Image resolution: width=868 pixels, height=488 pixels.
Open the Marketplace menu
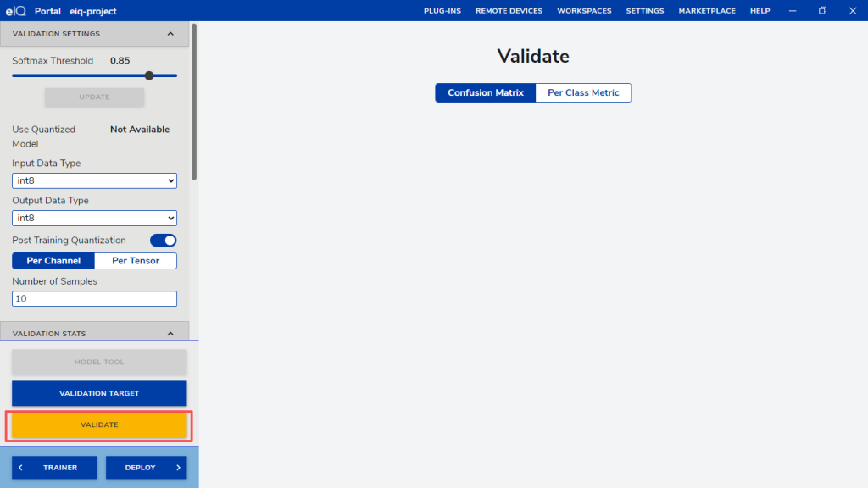707,11
